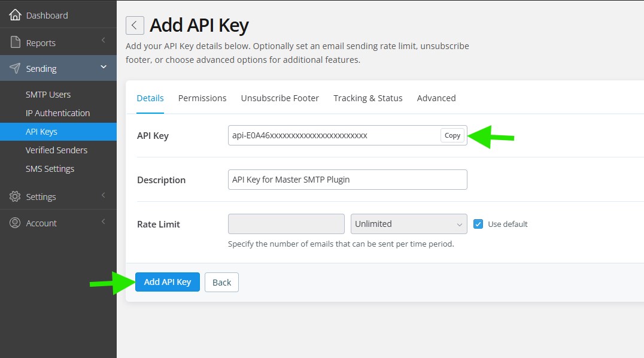
Task: Open the Unsubscribe Footer tab
Action: click(x=280, y=98)
